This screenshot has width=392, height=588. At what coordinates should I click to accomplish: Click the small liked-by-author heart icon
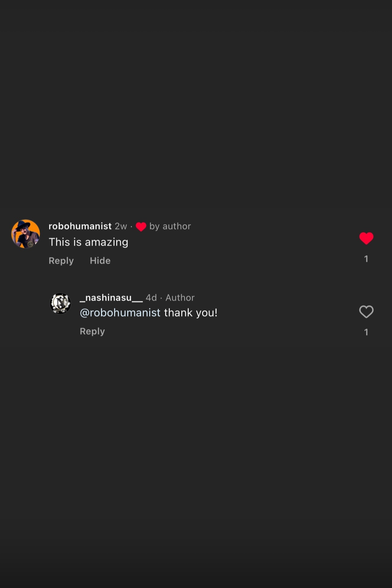(141, 227)
